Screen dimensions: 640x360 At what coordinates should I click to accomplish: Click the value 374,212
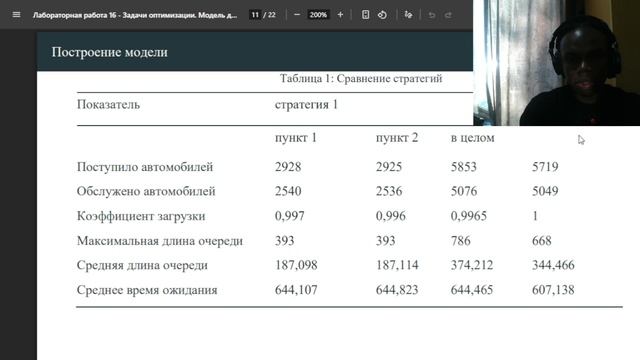pos(472,265)
